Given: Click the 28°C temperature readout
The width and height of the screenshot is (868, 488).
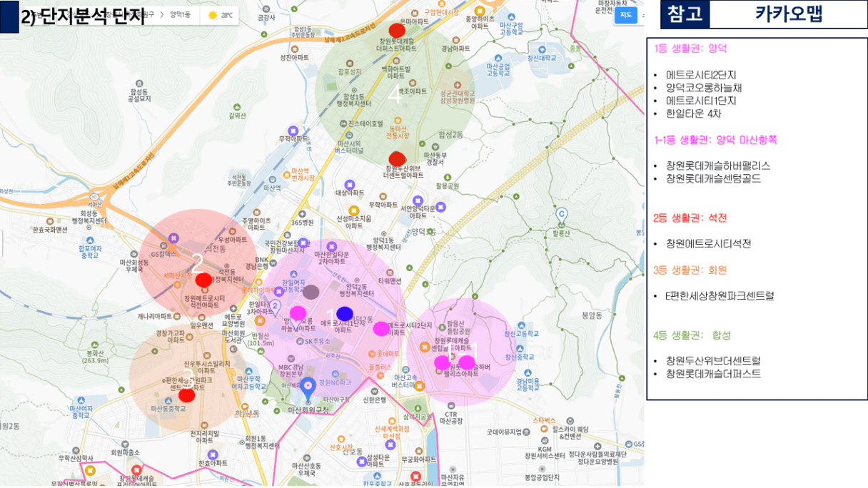Looking at the screenshot, I should 227,15.
